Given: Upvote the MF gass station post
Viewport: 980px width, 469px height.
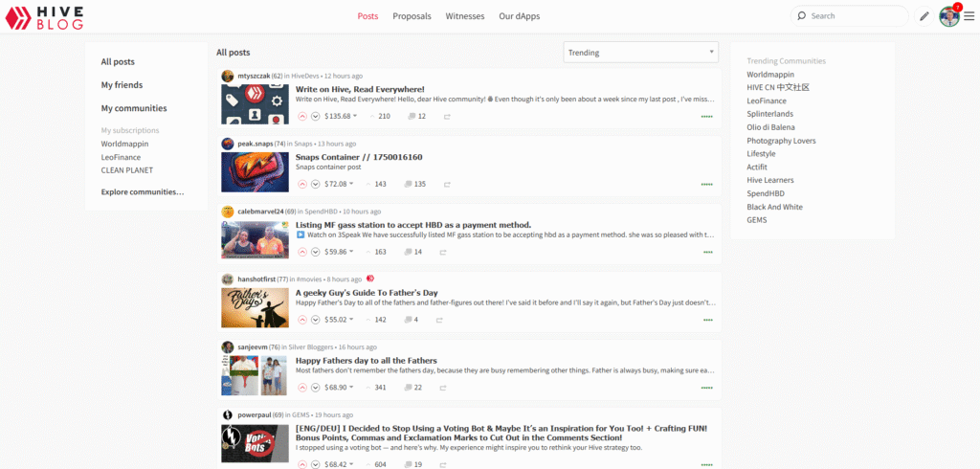Looking at the screenshot, I should click(302, 252).
